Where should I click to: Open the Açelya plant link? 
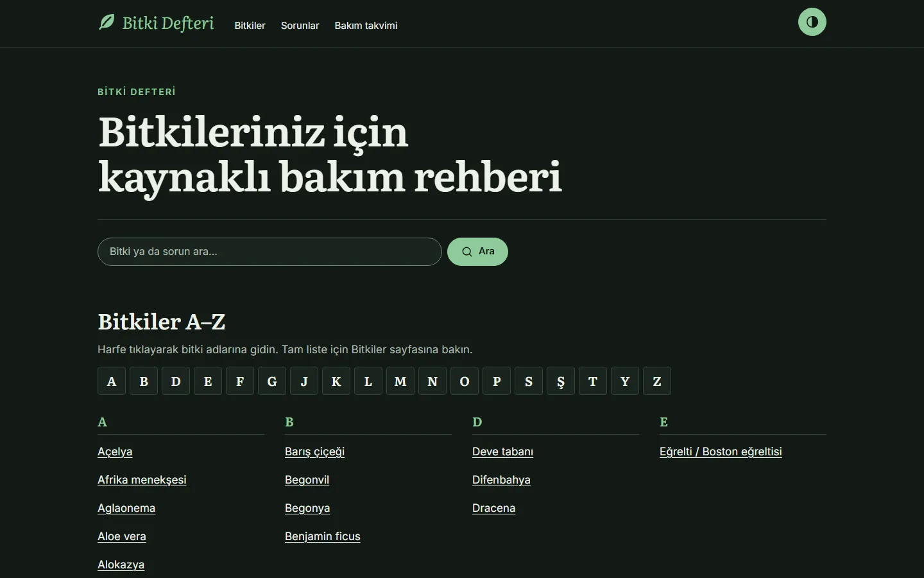click(115, 451)
